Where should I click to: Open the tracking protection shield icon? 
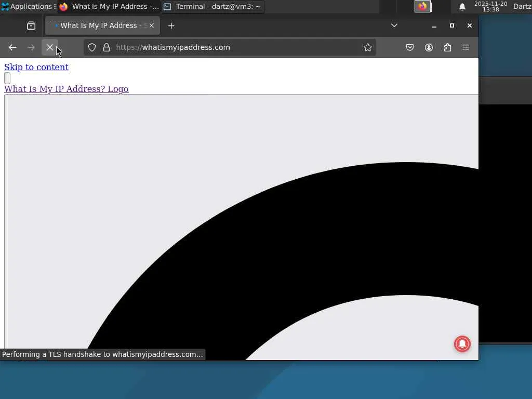point(92,47)
